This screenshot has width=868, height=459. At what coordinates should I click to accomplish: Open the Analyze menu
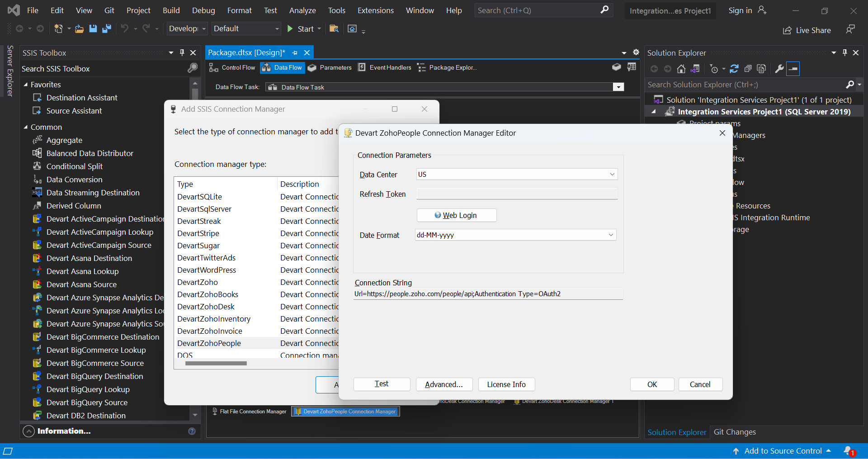302,10
